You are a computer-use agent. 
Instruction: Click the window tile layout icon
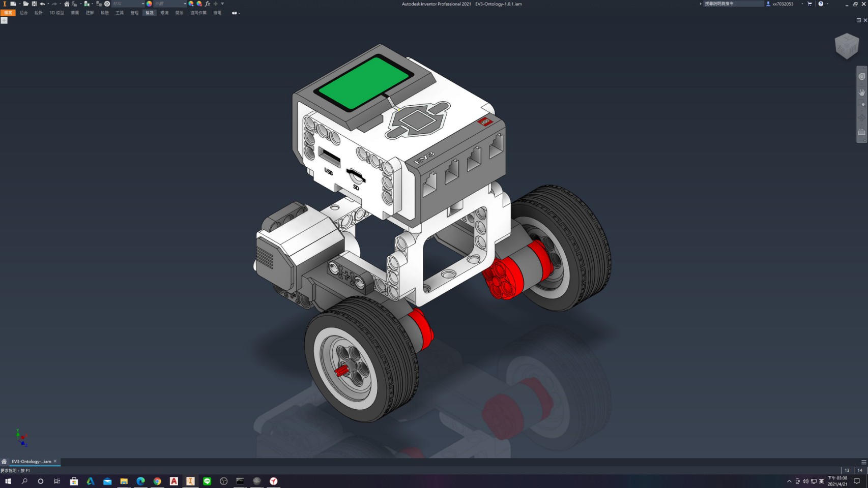click(x=859, y=20)
